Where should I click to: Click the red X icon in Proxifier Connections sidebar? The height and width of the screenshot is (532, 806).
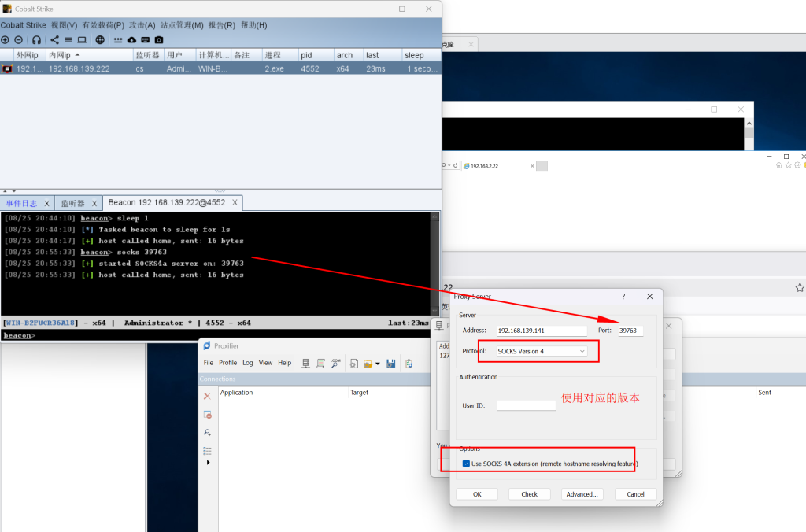pyautogui.click(x=207, y=397)
